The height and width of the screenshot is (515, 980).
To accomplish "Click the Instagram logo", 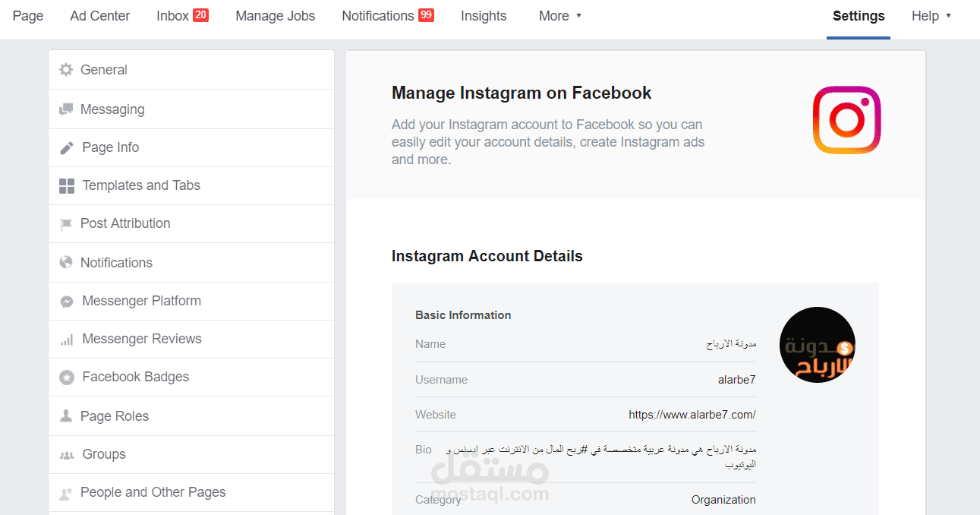I will pos(846,120).
